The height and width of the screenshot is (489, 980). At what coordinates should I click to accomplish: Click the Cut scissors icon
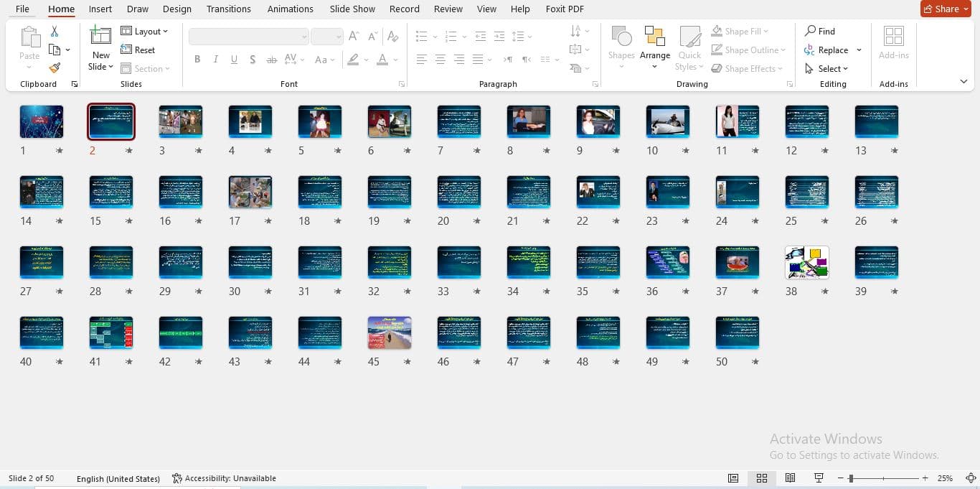click(x=55, y=32)
